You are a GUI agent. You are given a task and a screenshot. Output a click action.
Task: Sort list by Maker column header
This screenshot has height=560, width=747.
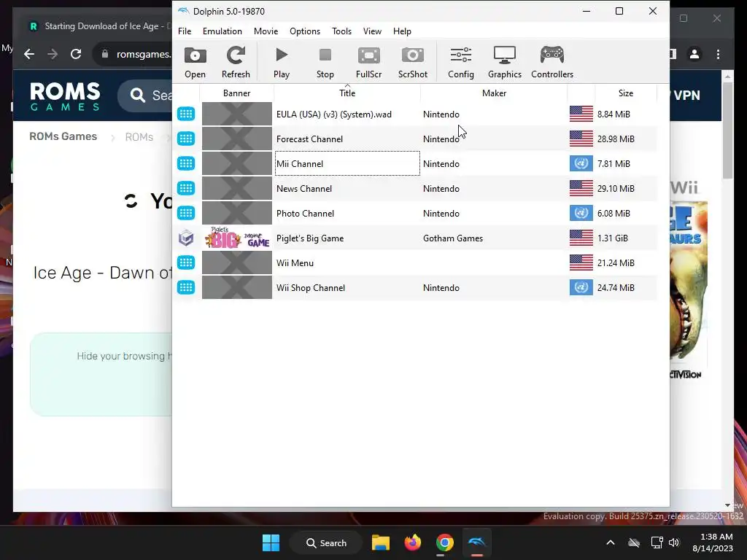(494, 93)
